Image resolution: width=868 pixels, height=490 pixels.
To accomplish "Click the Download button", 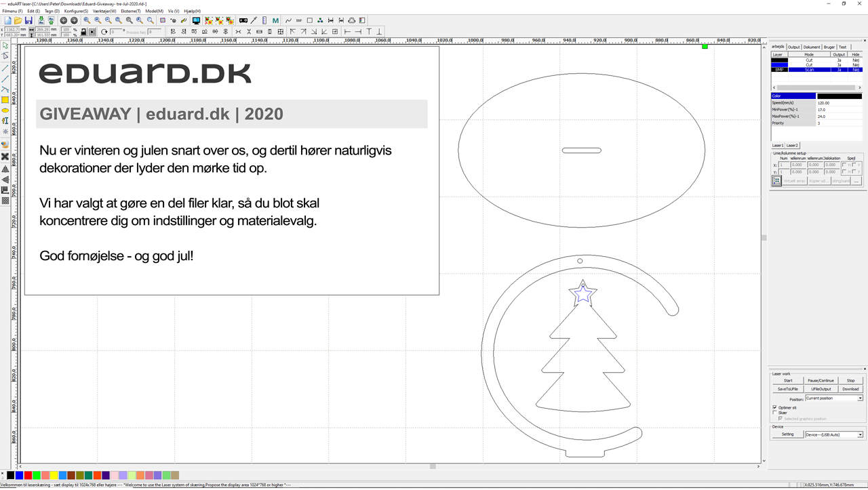I will (x=851, y=389).
